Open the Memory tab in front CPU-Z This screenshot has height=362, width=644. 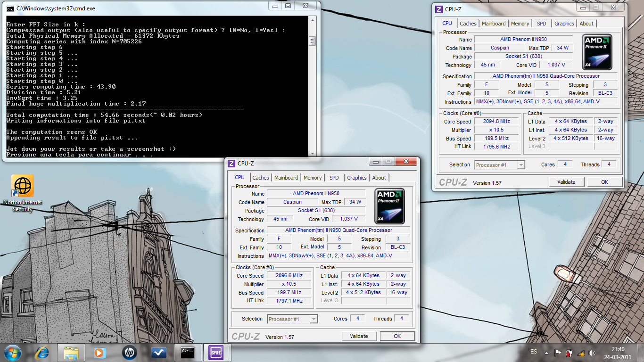313,178
